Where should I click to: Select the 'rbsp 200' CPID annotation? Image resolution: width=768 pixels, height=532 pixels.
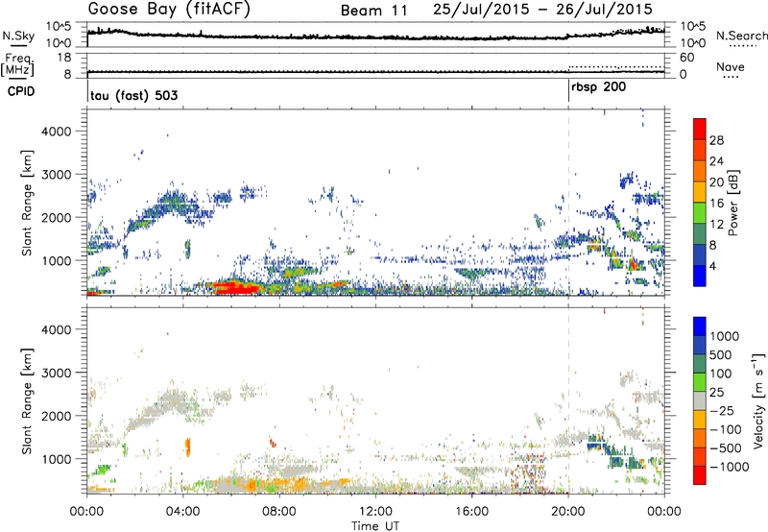pyautogui.click(x=598, y=87)
